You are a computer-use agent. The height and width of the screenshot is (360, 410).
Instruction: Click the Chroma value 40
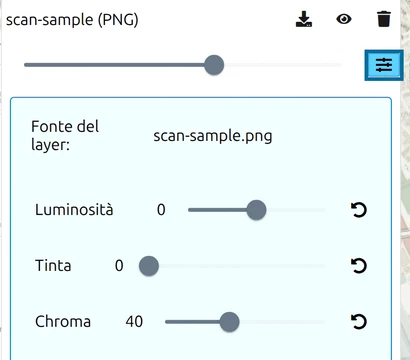pyautogui.click(x=134, y=322)
